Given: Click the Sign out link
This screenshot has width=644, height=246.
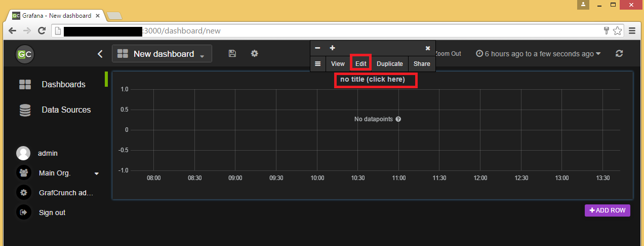Looking at the screenshot, I should point(52,213).
